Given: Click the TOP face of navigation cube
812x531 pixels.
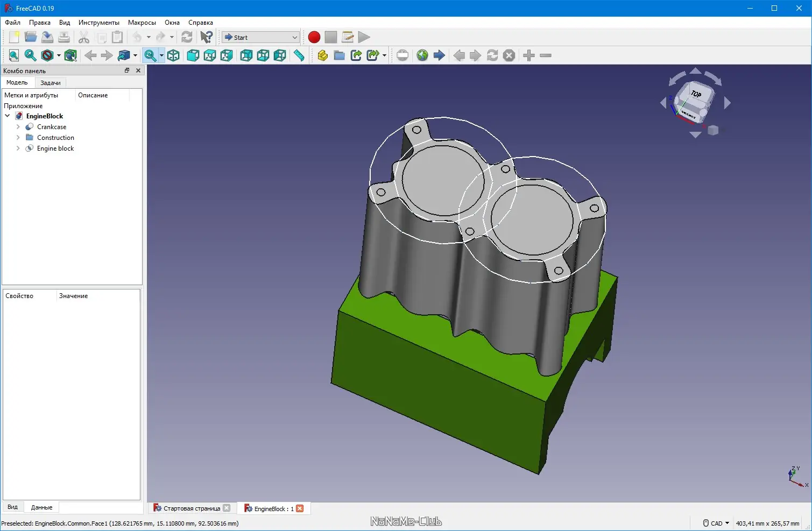Looking at the screenshot, I should click(696, 94).
